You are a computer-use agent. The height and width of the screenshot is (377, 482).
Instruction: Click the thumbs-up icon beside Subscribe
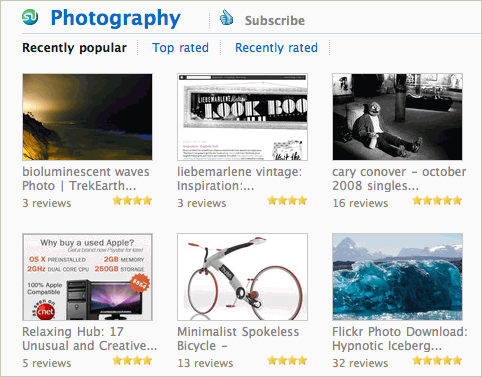click(x=227, y=17)
